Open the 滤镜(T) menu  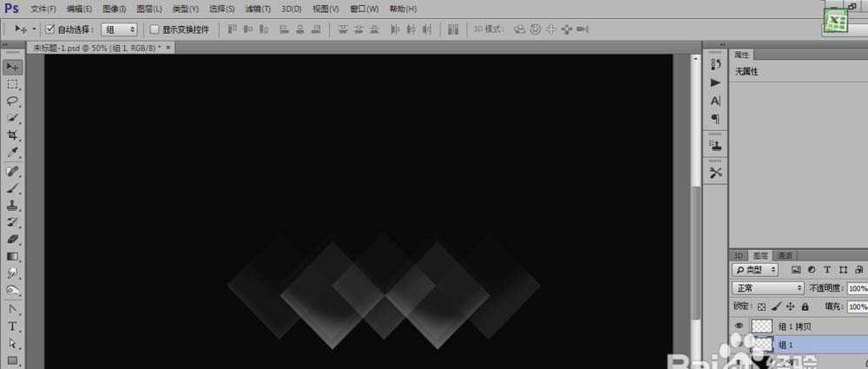click(x=257, y=9)
